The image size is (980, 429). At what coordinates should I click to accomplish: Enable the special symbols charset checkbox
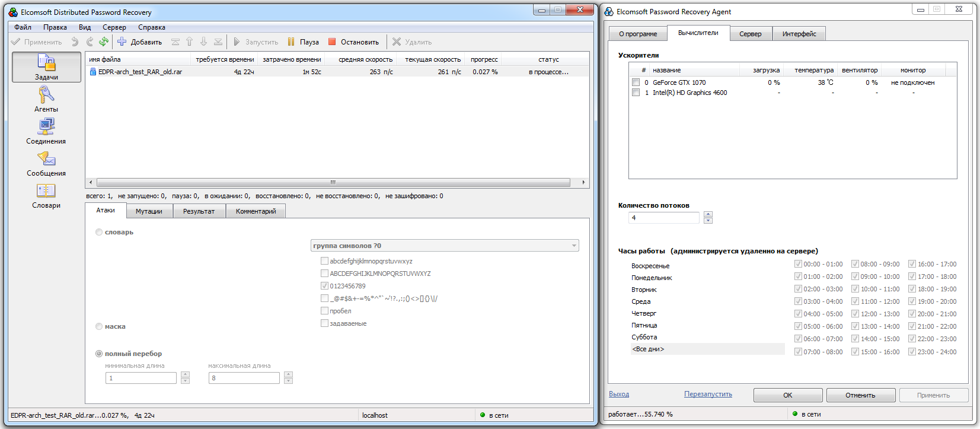point(324,298)
